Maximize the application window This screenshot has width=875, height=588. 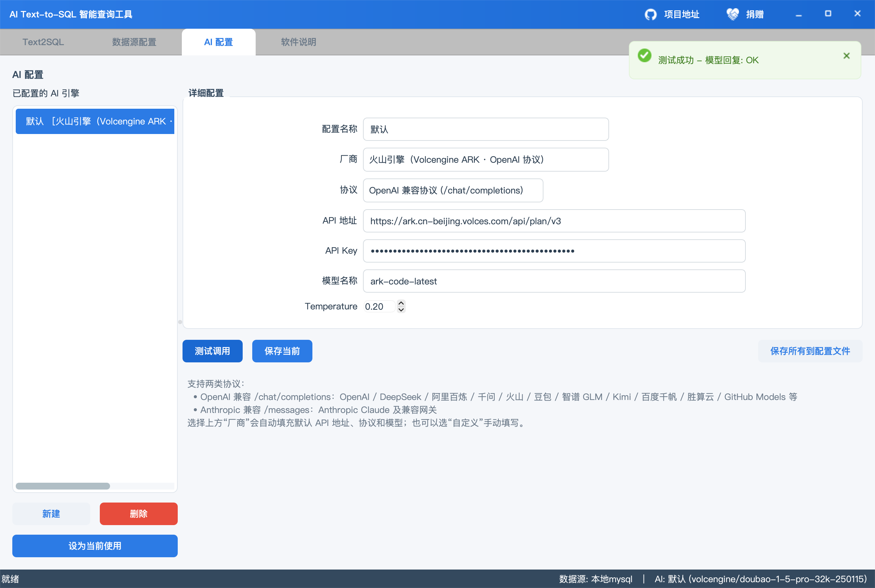coord(828,13)
